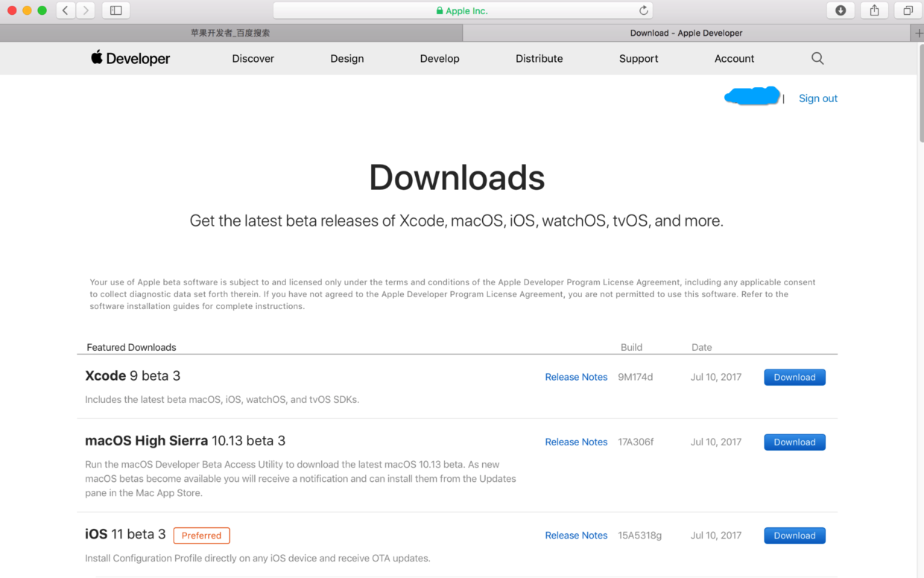Viewport: 924px width, 578px height.
Task: Open the Distribute nav item
Action: (x=539, y=58)
